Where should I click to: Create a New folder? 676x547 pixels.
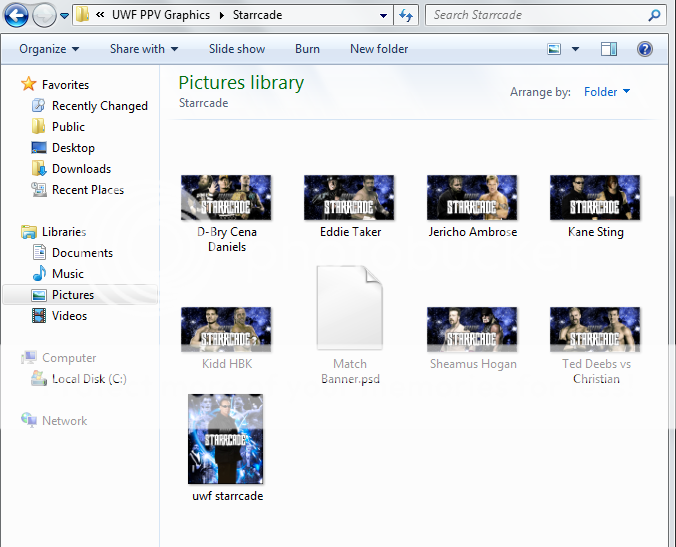379,49
